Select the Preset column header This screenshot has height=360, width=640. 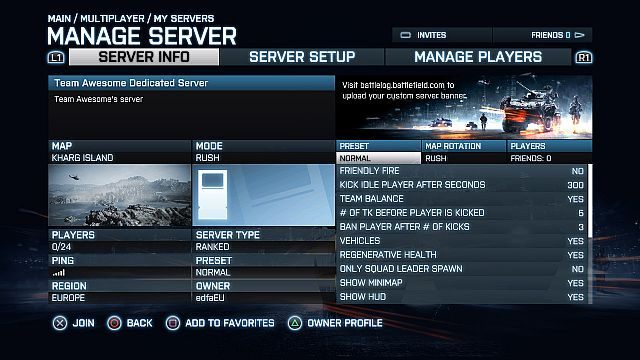pyautogui.click(x=378, y=146)
